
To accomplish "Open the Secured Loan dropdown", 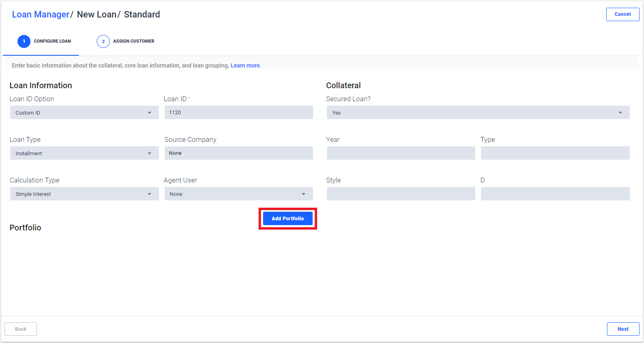I will point(478,113).
